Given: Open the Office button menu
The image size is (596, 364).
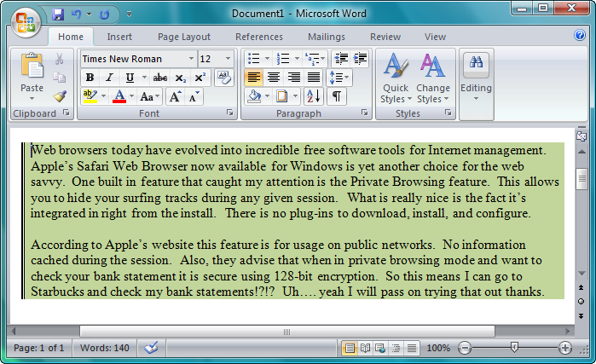Looking at the screenshot, I should click(x=26, y=22).
